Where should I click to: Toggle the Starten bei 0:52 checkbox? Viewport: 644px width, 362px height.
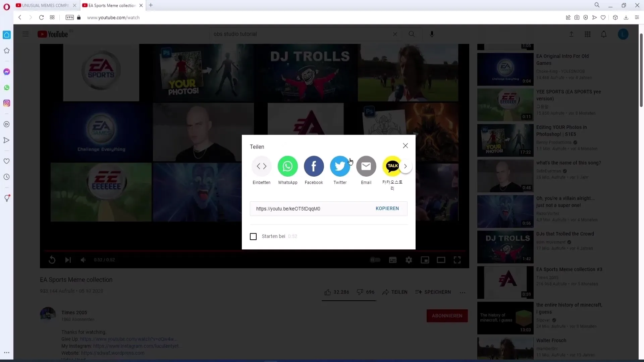(x=253, y=236)
